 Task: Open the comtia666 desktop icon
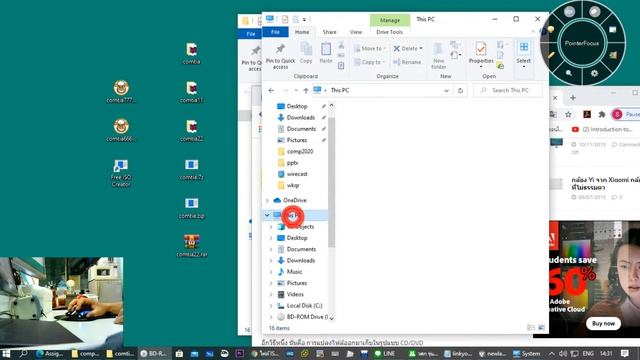(121, 130)
